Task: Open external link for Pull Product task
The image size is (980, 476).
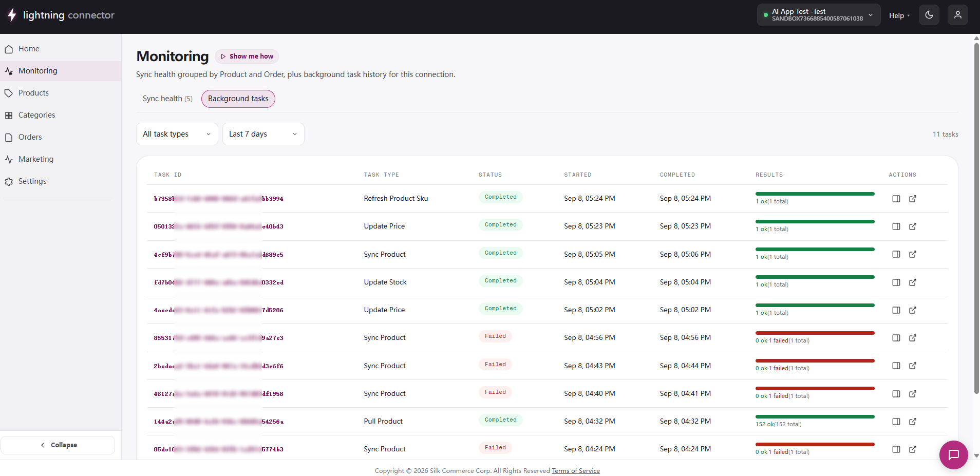Action: [x=913, y=422]
